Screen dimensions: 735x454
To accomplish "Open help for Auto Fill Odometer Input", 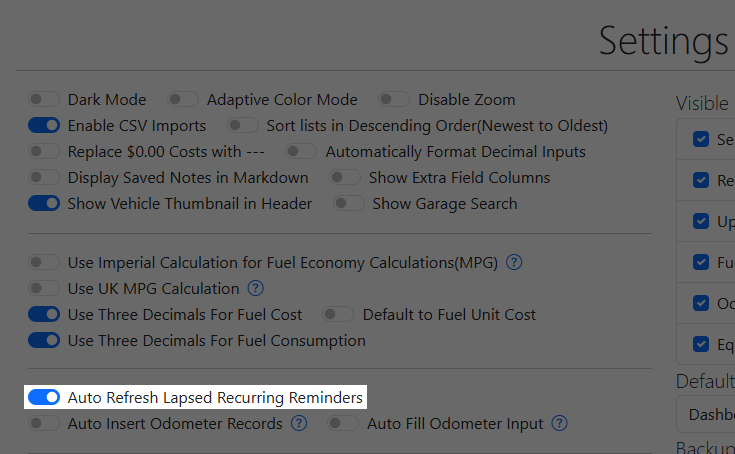I will pos(559,424).
